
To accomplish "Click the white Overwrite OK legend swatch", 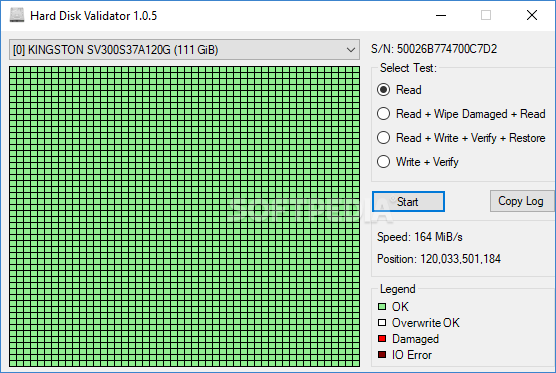I will pos(382,323).
